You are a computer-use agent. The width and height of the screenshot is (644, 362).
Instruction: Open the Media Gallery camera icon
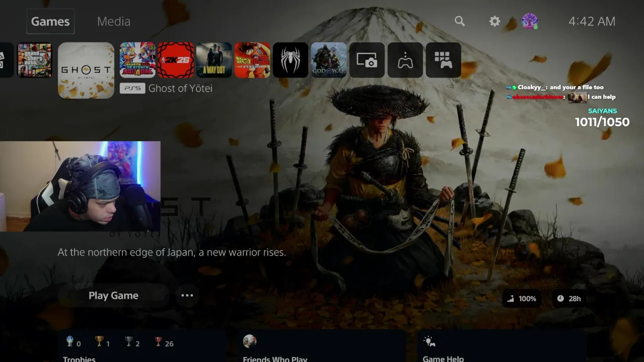pyautogui.click(x=367, y=60)
